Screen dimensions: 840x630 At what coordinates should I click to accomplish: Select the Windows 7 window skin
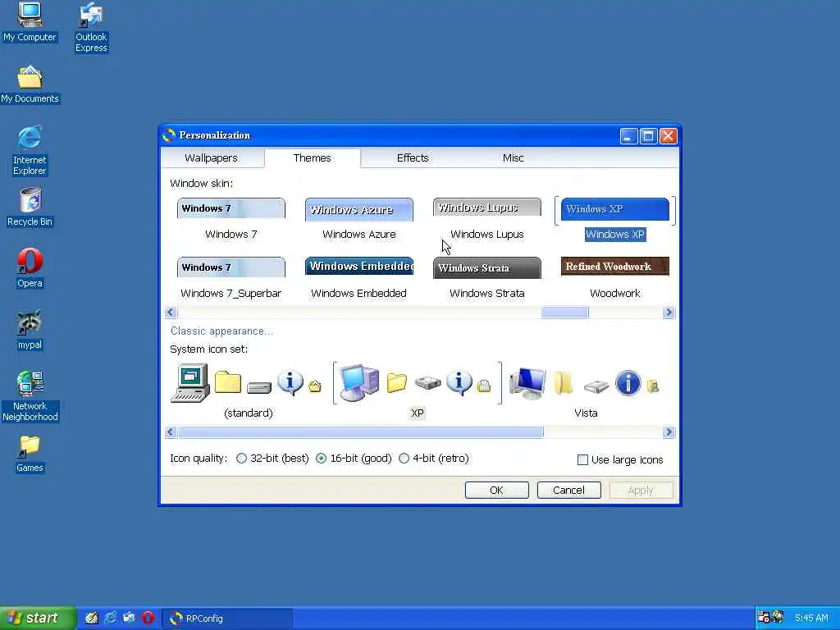point(231,219)
